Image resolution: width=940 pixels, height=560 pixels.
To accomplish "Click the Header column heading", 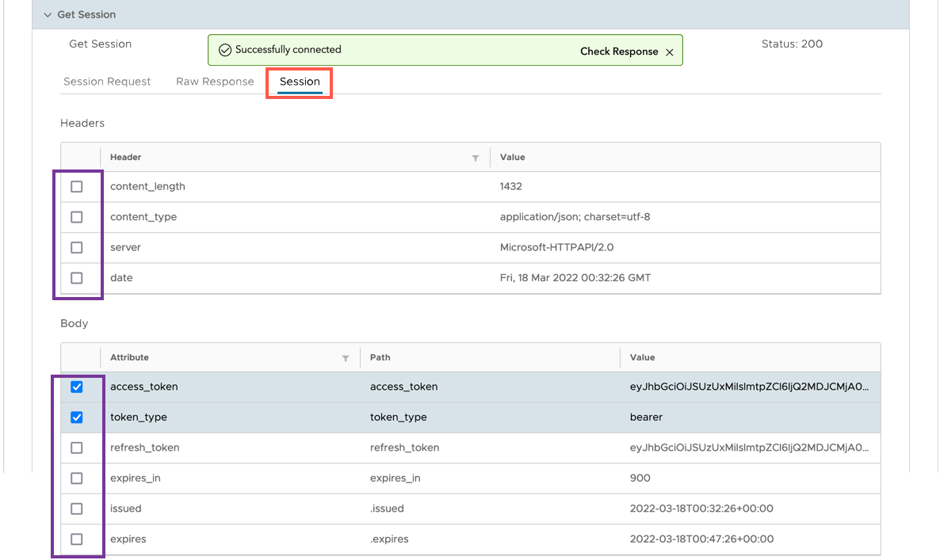I will point(125,157).
